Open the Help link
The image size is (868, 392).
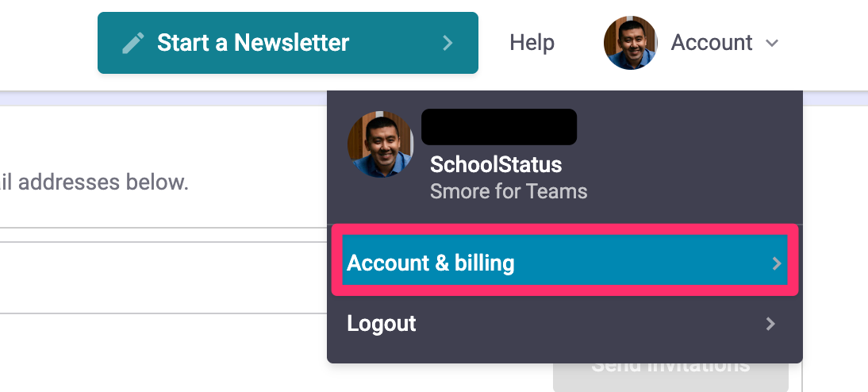[x=532, y=43]
